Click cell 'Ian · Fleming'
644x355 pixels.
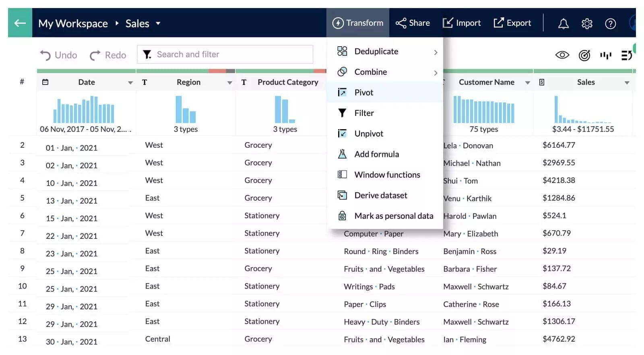click(464, 340)
